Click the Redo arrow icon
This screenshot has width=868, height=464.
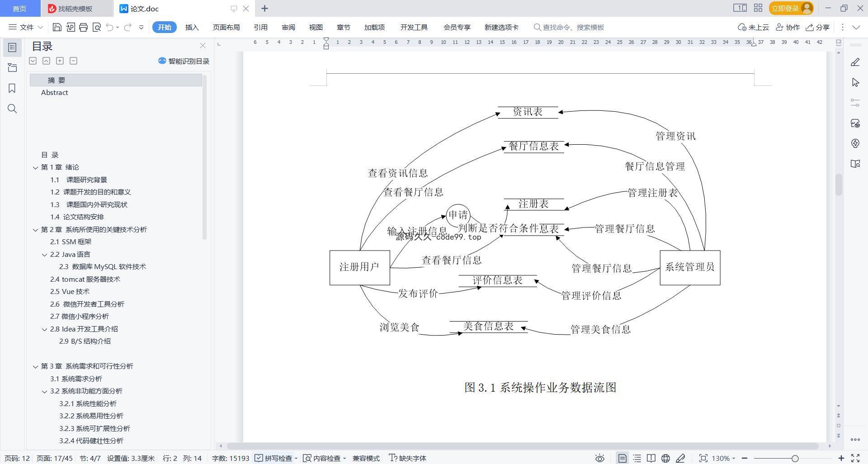click(127, 27)
